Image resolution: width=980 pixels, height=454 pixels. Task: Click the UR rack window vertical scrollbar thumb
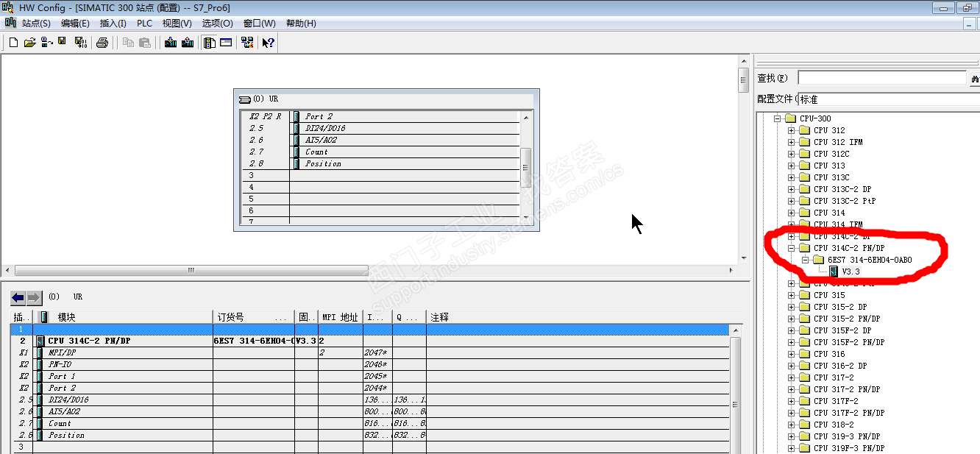(x=525, y=168)
